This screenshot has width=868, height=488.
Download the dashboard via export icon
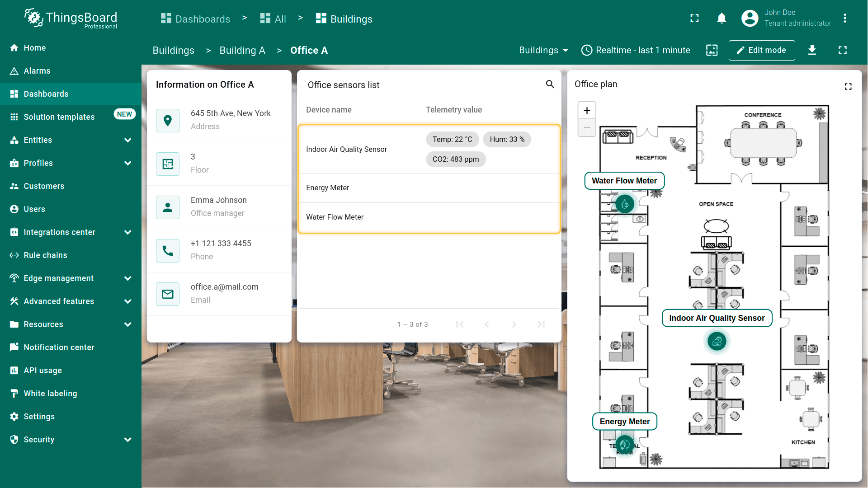812,50
